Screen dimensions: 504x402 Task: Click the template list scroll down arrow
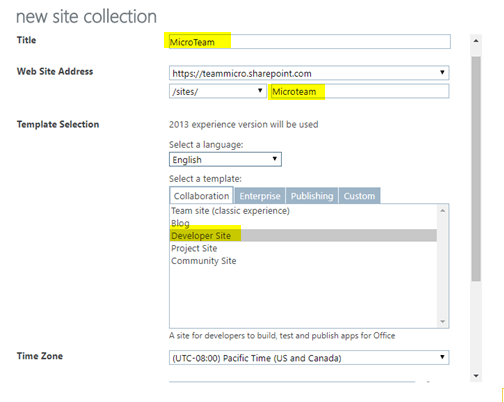point(443,321)
